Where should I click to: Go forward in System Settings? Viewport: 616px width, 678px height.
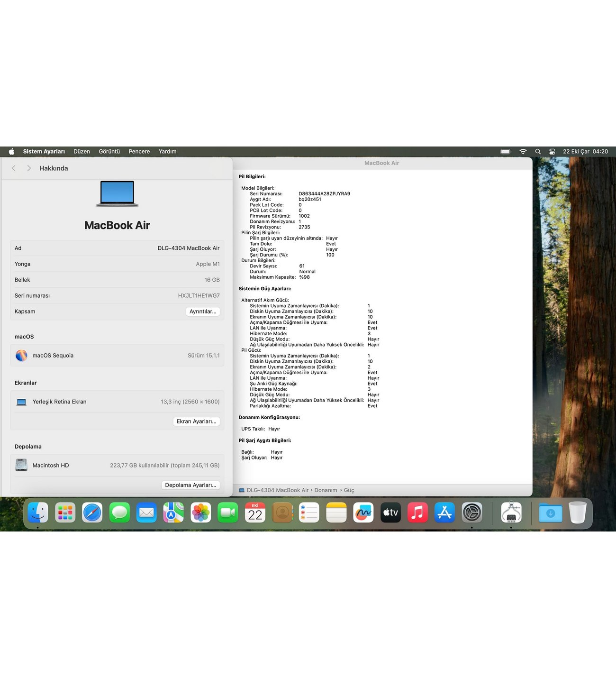pyautogui.click(x=29, y=168)
